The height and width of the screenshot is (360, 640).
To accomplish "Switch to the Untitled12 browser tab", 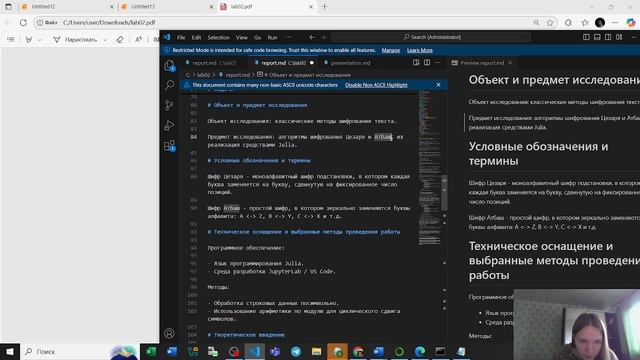I will (67, 7).
